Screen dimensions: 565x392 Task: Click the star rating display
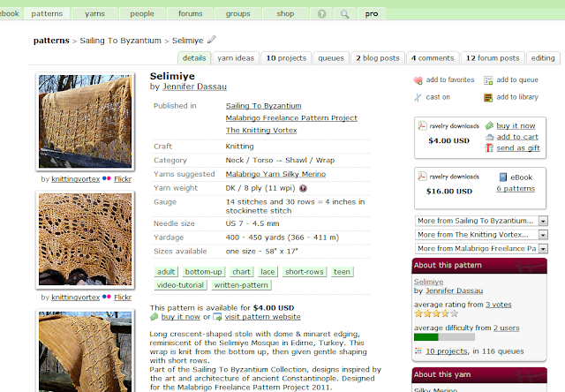click(x=436, y=313)
